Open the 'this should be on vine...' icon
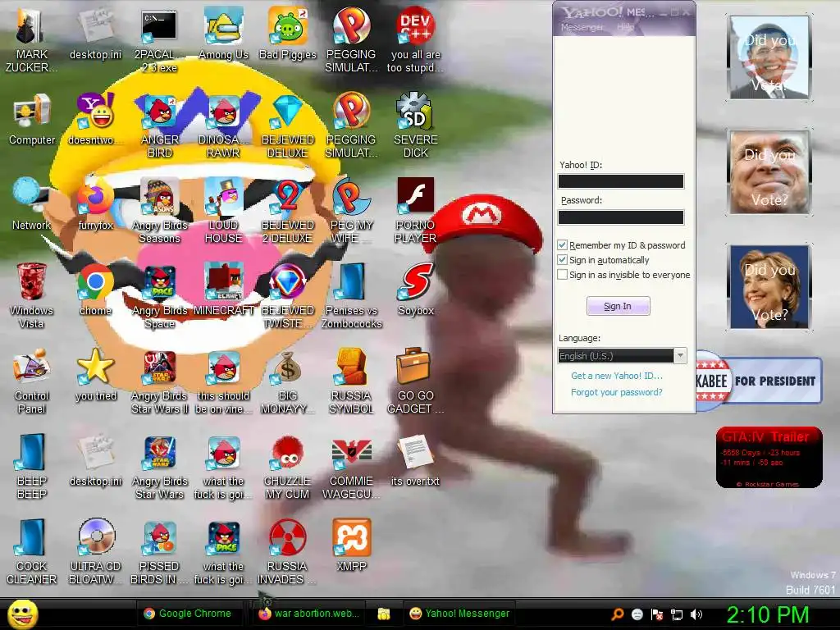840x630 pixels. 223,381
